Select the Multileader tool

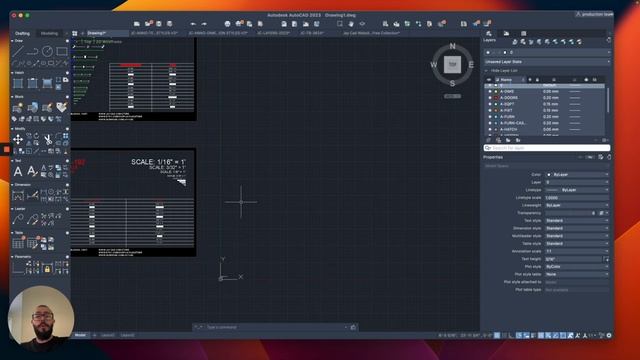(18, 220)
